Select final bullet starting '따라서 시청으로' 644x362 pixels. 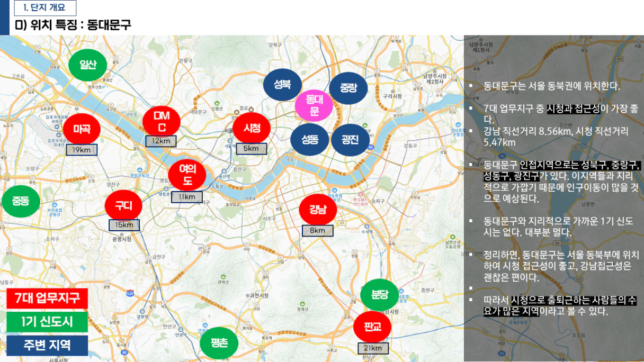click(x=560, y=306)
